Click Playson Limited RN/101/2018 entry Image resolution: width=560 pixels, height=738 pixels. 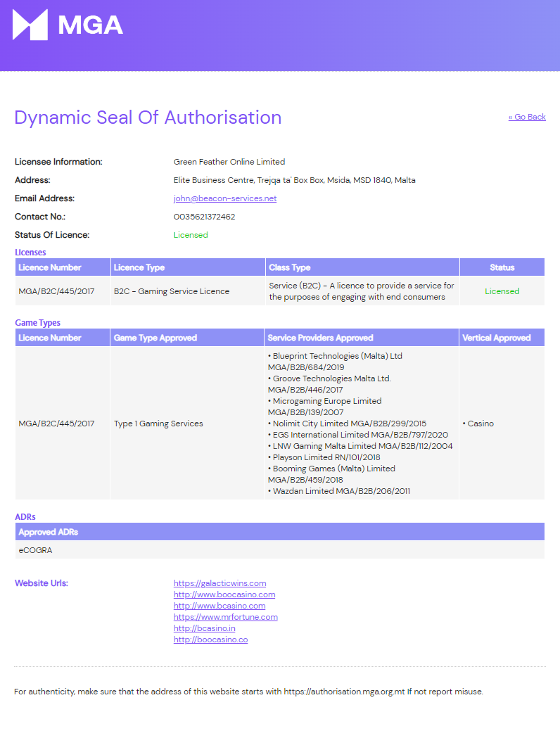[324, 457]
